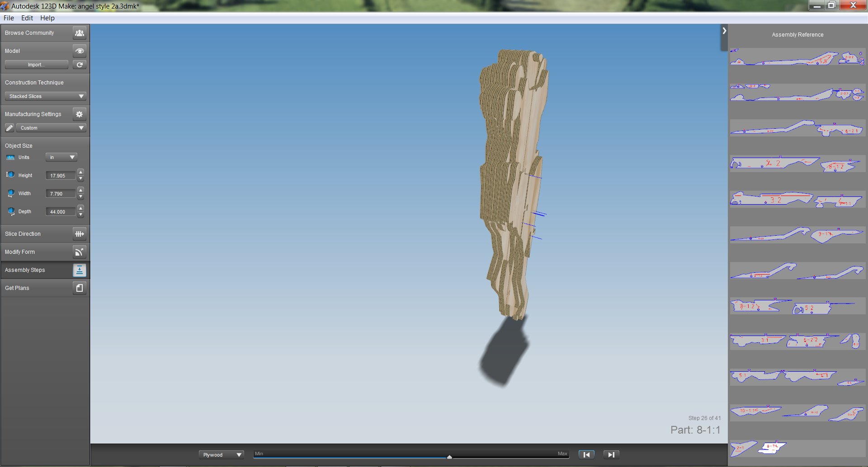Increase Width with the up arrow

[x=80, y=190]
